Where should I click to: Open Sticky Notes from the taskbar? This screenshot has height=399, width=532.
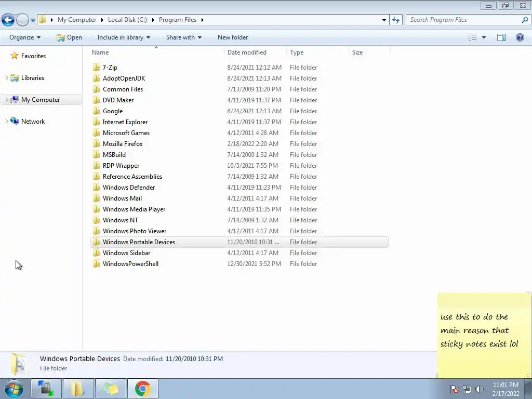point(111,389)
